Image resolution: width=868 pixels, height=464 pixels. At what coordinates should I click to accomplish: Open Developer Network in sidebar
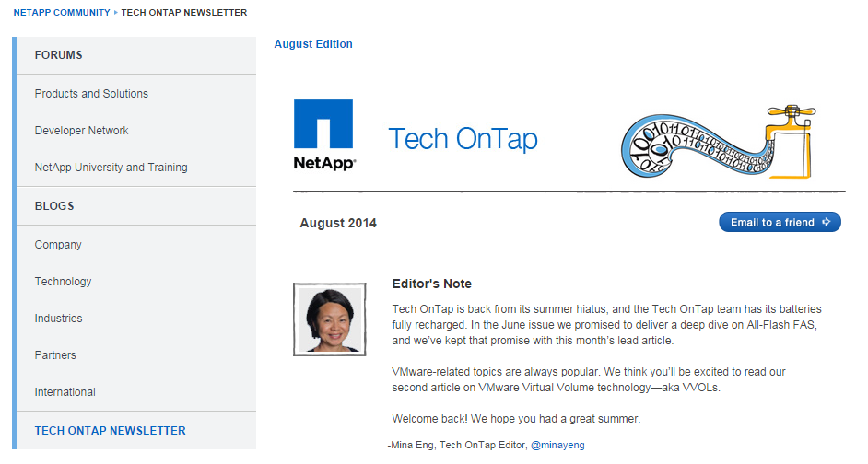click(81, 131)
